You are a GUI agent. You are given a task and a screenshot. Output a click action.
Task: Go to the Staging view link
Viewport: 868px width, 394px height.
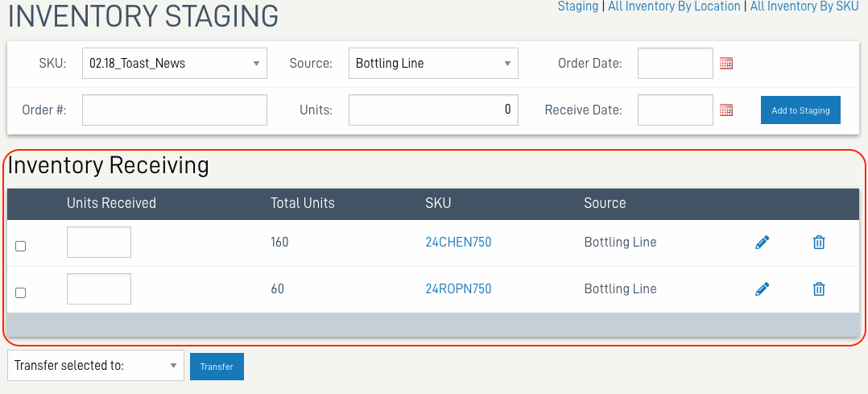click(578, 6)
